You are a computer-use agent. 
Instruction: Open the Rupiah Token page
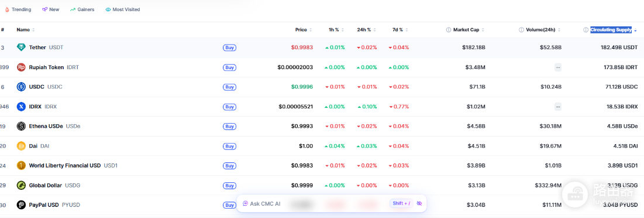pyautogui.click(x=46, y=67)
